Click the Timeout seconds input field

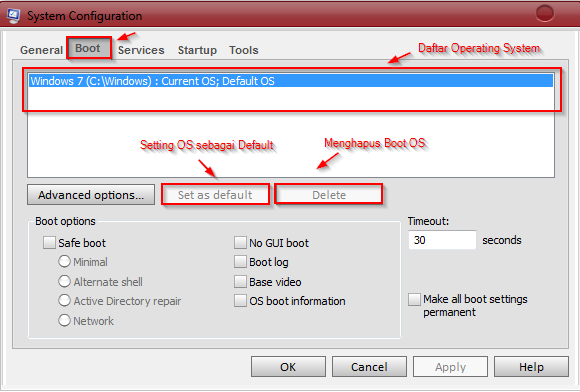442,240
